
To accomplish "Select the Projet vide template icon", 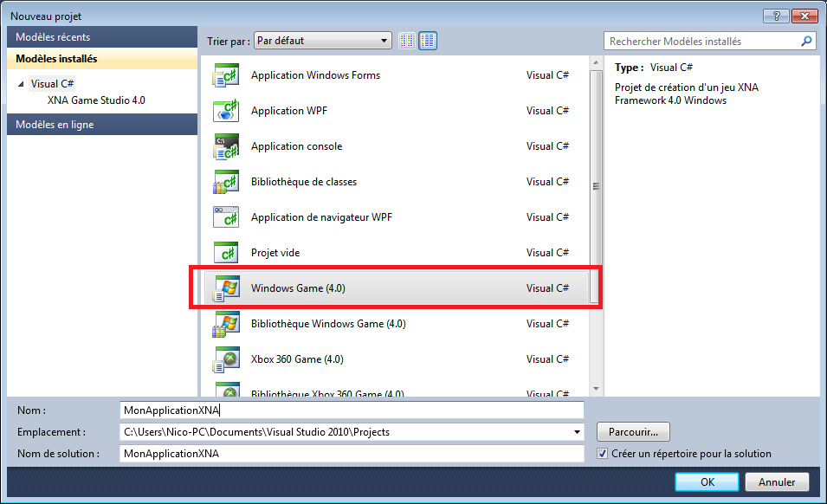I will [x=226, y=253].
